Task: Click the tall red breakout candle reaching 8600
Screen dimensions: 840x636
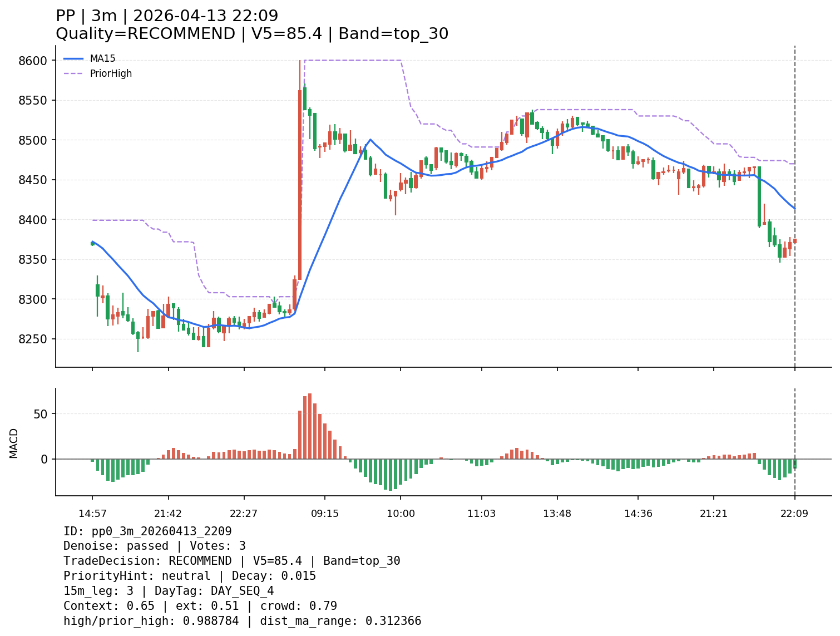Action: tap(300, 184)
